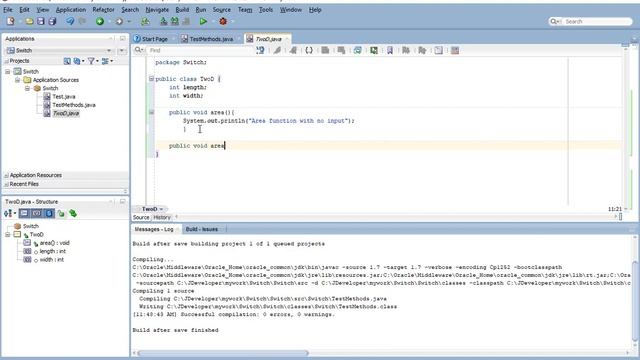Select length : int in Structure tree
Viewport: 640px width, 360px height.
pyautogui.click(x=53, y=251)
